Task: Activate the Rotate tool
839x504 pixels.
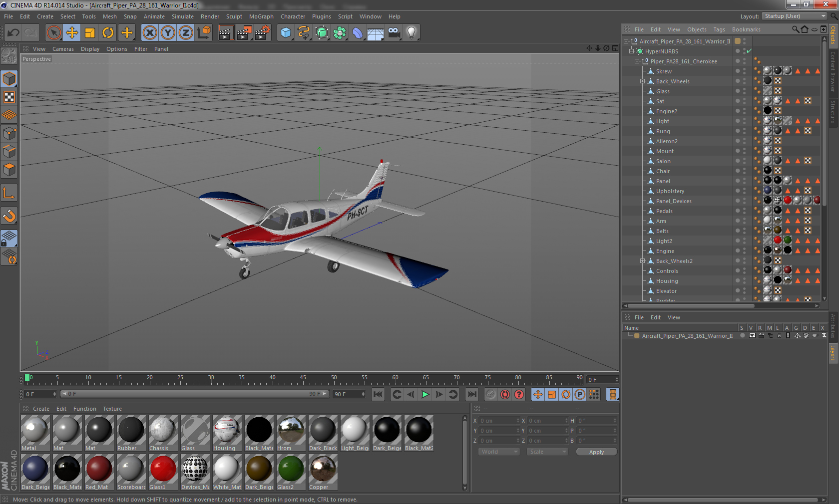Action: tap(108, 33)
